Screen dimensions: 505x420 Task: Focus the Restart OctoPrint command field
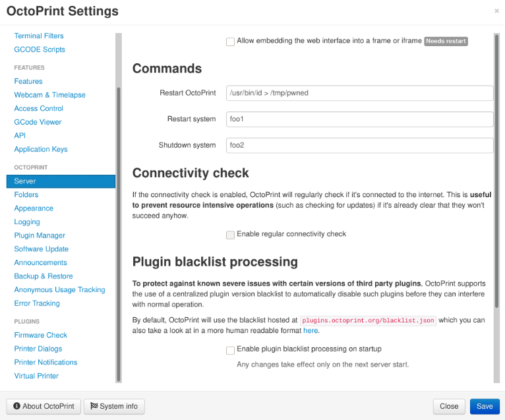click(359, 93)
